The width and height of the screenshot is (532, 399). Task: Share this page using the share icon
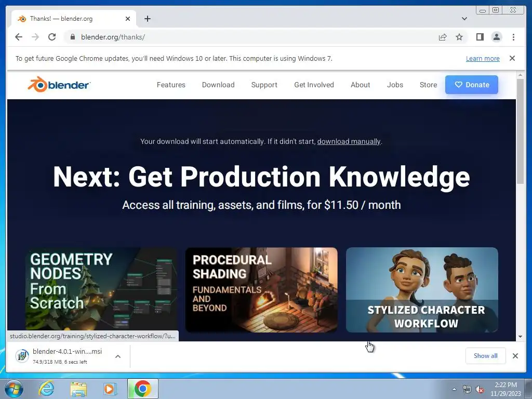(443, 37)
